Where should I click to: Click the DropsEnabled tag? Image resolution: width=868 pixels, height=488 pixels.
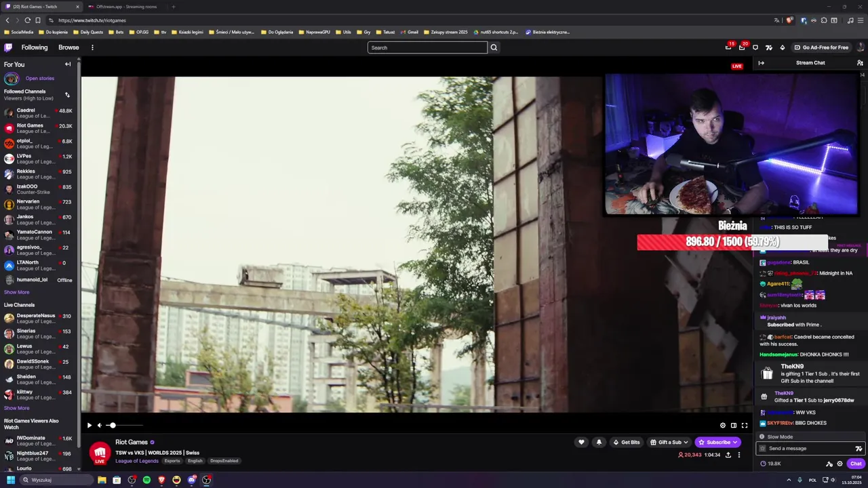click(x=224, y=461)
